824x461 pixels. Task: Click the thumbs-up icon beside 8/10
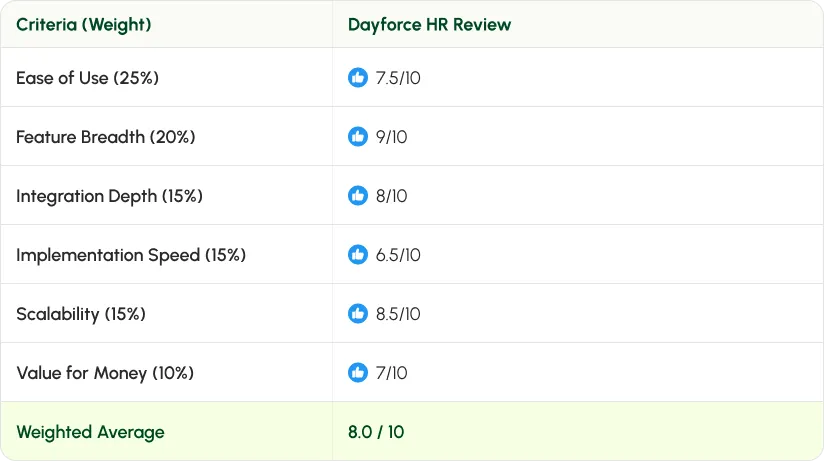358,196
